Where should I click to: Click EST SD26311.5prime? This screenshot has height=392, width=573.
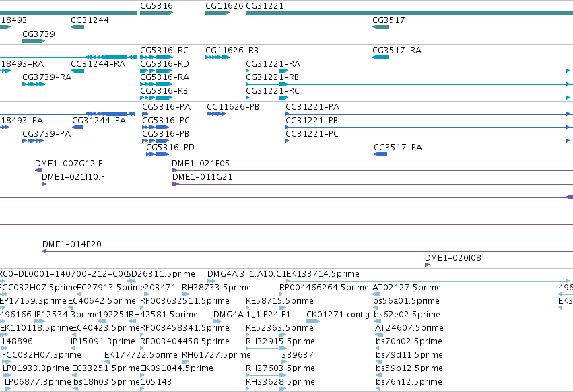pos(161,274)
